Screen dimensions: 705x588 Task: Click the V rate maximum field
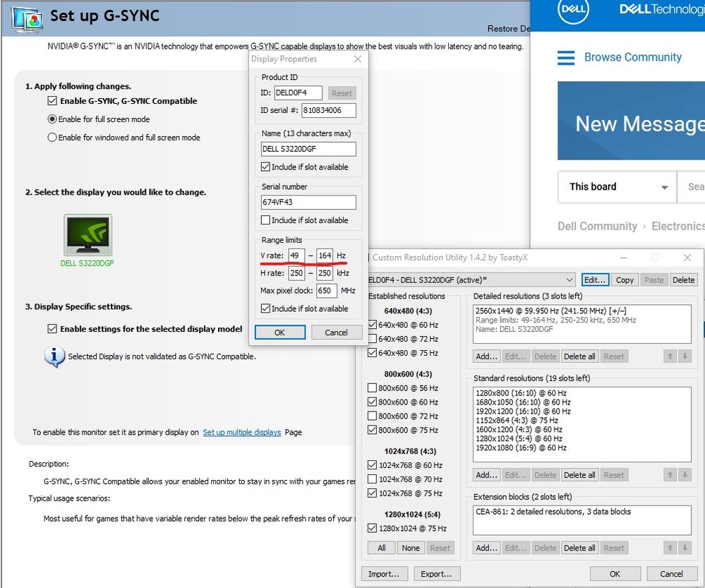325,256
